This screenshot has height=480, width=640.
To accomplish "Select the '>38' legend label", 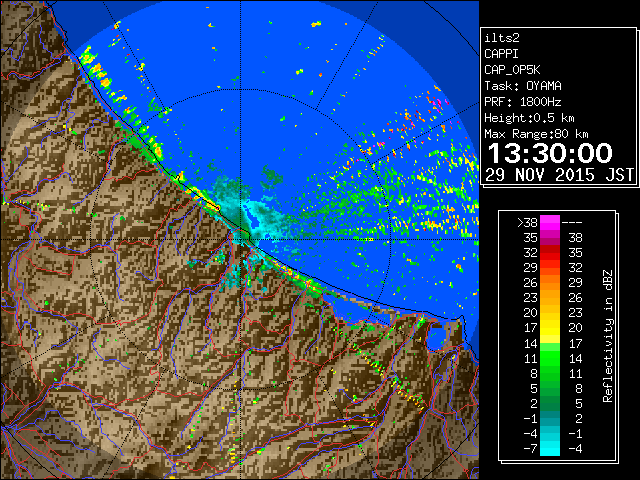I will point(527,222).
